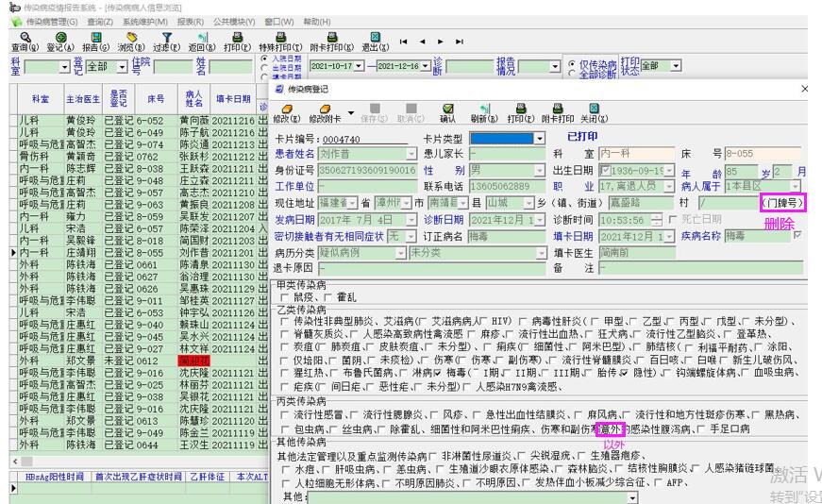Select 出院日期 radio button

point(265,68)
